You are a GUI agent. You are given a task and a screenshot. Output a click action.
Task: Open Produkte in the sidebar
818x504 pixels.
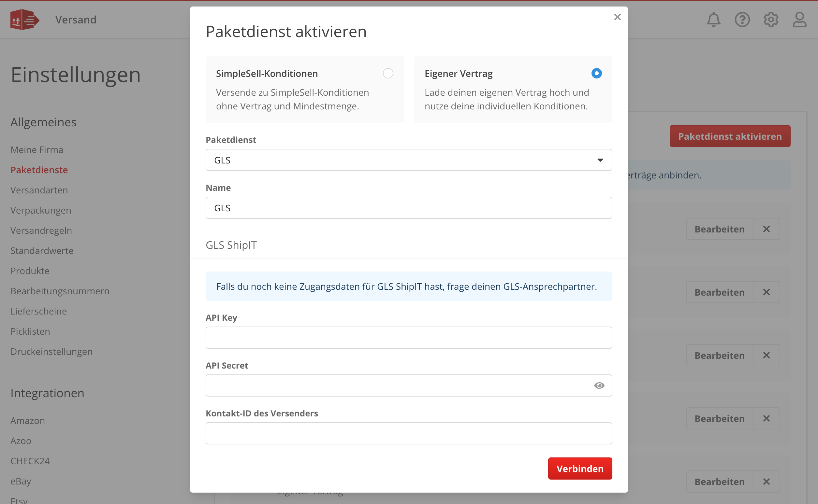pos(30,271)
